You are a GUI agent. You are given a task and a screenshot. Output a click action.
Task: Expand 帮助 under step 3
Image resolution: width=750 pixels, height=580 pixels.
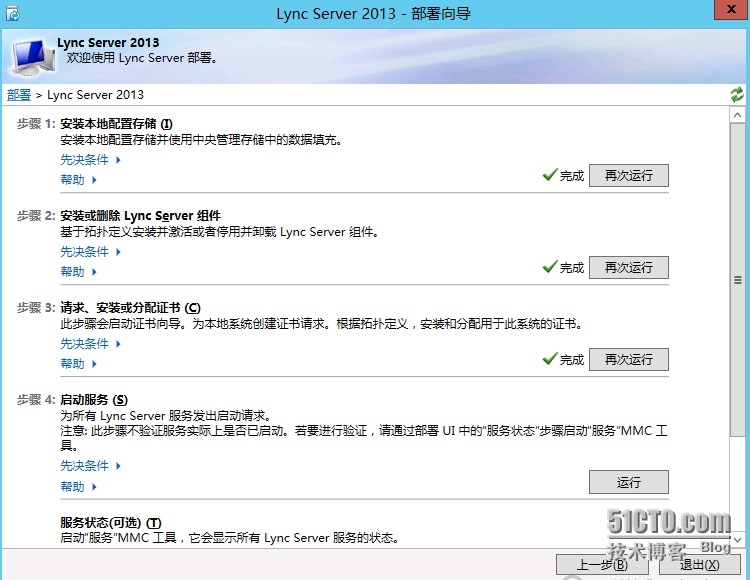coord(78,364)
